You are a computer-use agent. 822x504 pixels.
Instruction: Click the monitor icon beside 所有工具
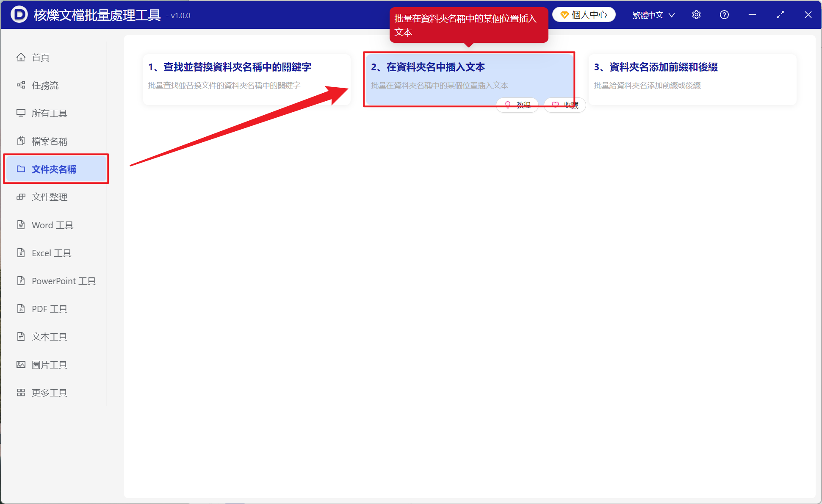21,113
